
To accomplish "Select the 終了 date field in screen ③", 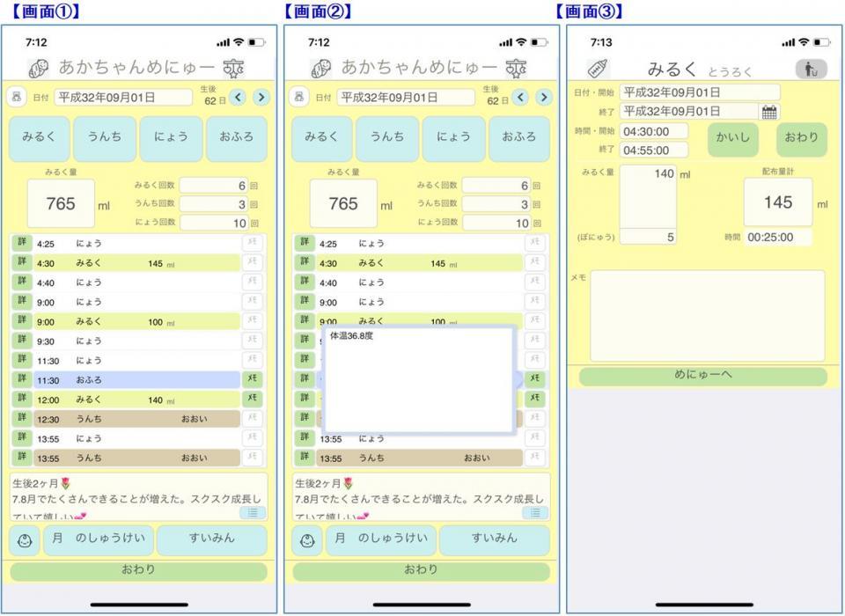I will (x=689, y=111).
